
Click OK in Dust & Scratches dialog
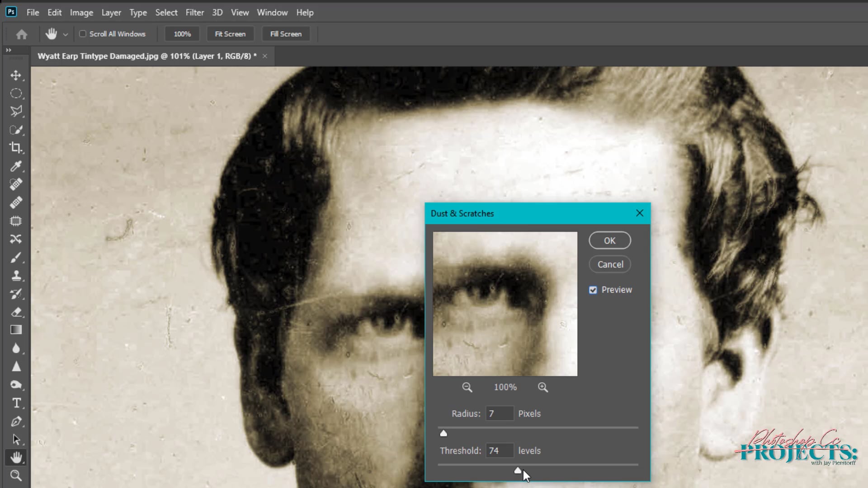click(609, 241)
